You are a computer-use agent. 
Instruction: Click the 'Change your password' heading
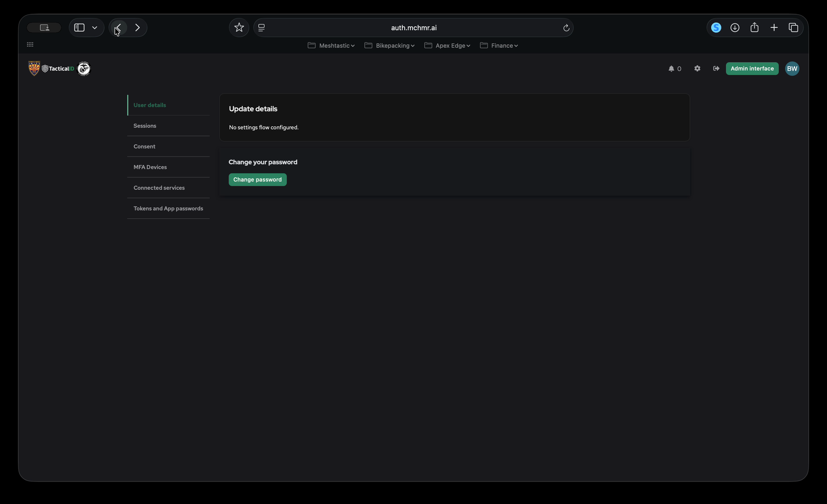pos(263,162)
